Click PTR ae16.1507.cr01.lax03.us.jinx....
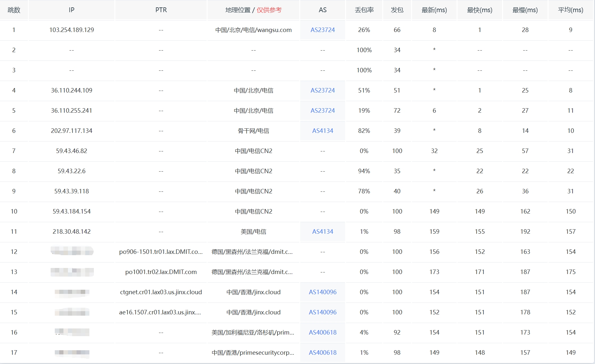This screenshot has height=364, width=595. pyautogui.click(x=160, y=312)
